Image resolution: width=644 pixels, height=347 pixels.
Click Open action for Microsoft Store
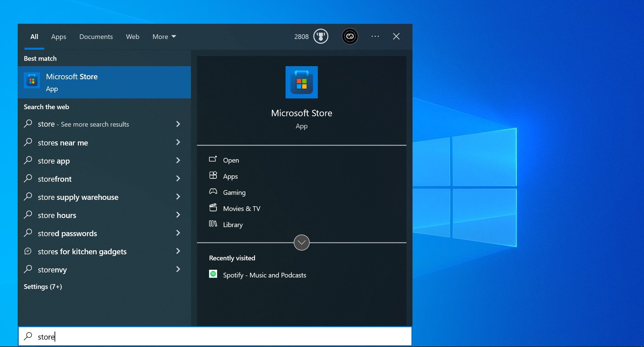pyautogui.click(x=231, y=160)
